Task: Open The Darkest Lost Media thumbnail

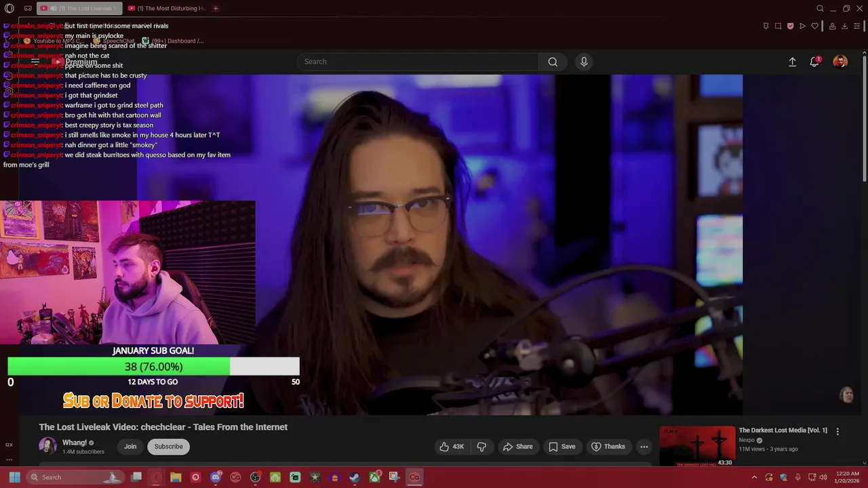Action: coord(697,446)
